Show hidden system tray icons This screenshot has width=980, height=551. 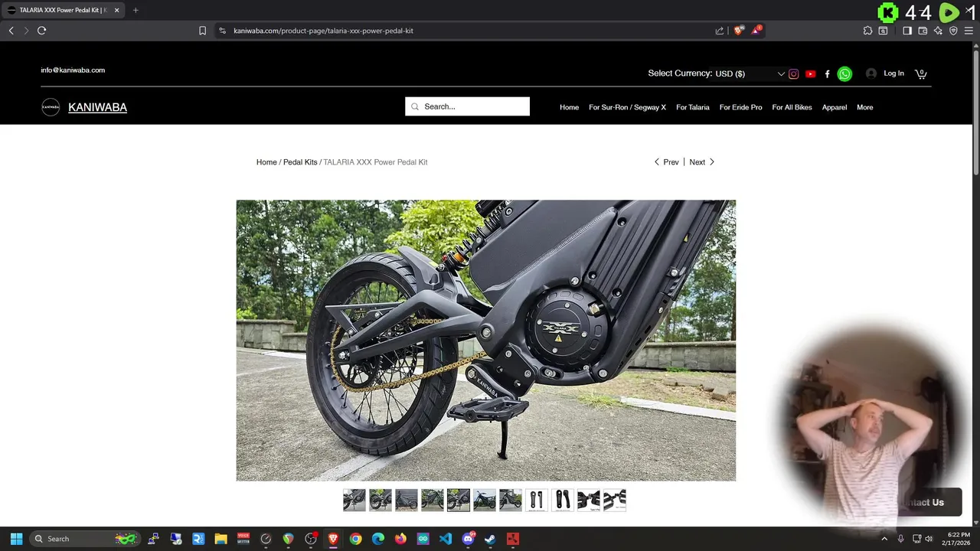point(884,539)
